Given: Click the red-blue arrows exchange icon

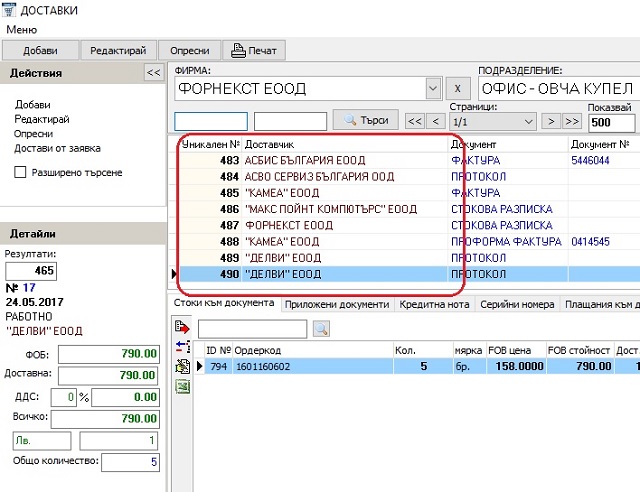Looking at the screenshot, I should coord(183,346).
